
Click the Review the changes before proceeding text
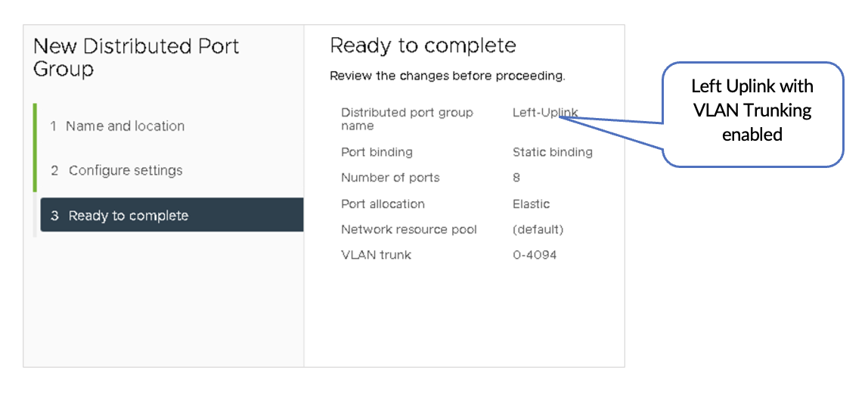point(448,76)
